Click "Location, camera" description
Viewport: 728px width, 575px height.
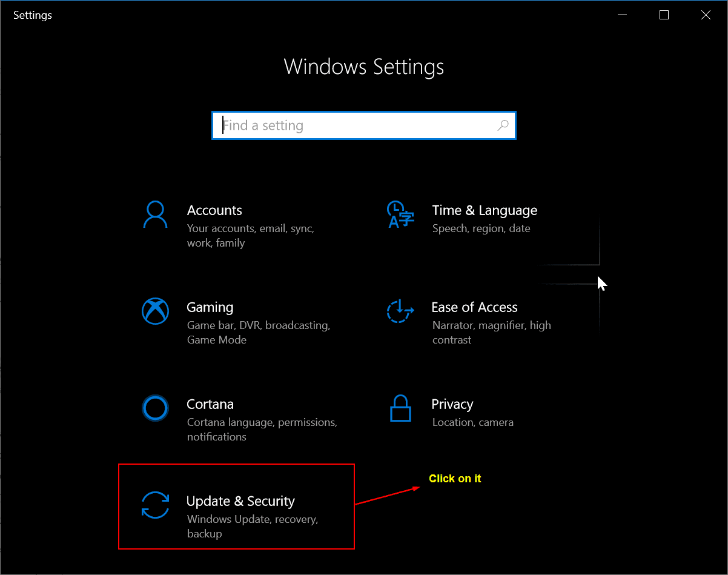coord(473,422)
